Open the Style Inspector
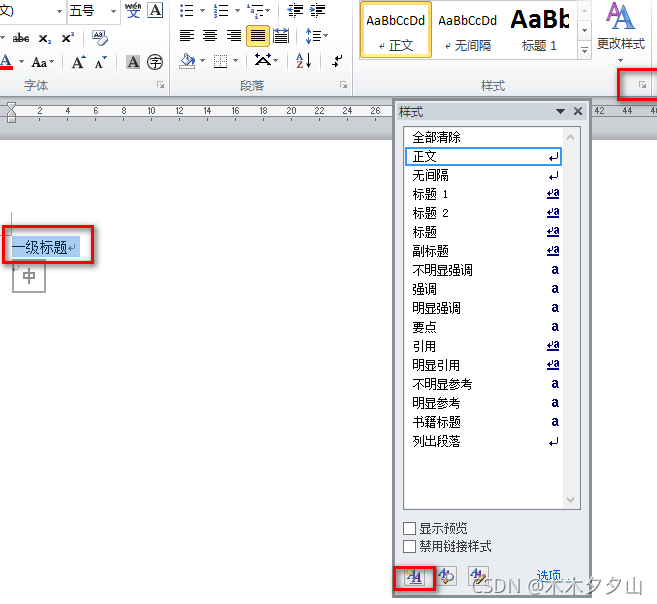657x604 pixels. [x=446, y=576]
